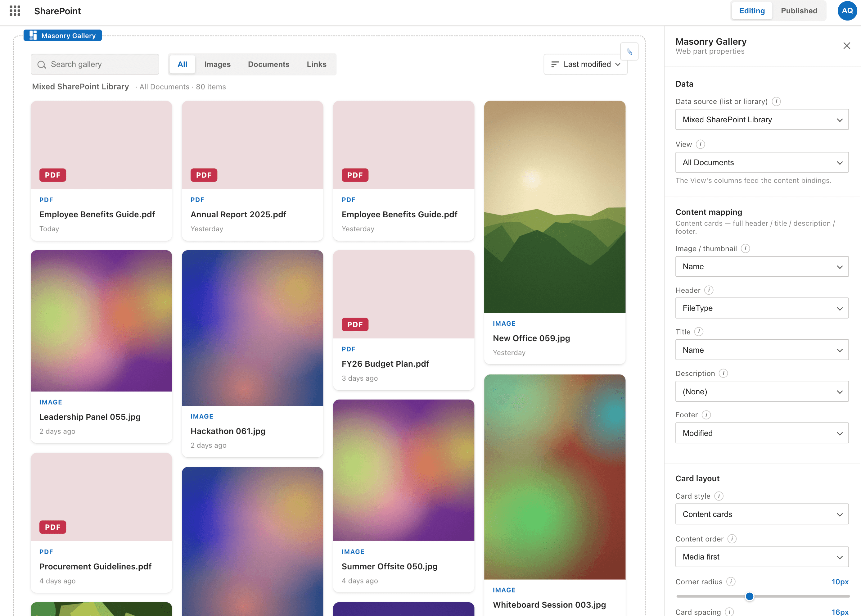Click the SharePoint title link
Viewport: 861px width, 616px height.
pos(58,11)
